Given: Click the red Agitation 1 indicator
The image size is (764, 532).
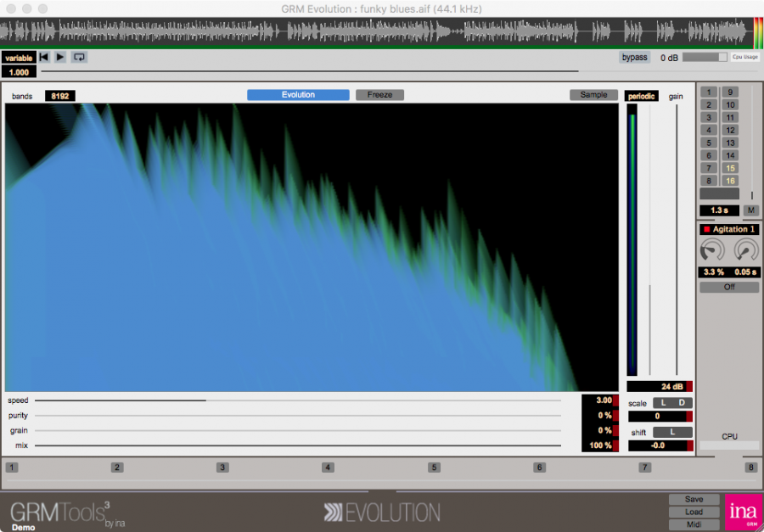Looking at the screenshot, I should 705,230.
